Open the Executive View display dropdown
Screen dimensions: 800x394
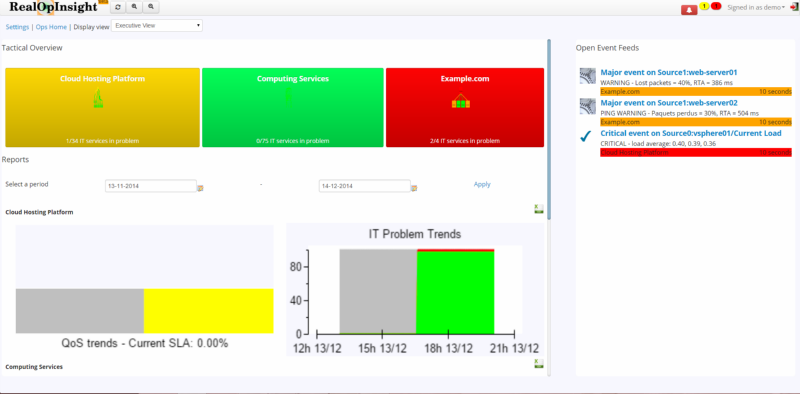coord(157,26)
